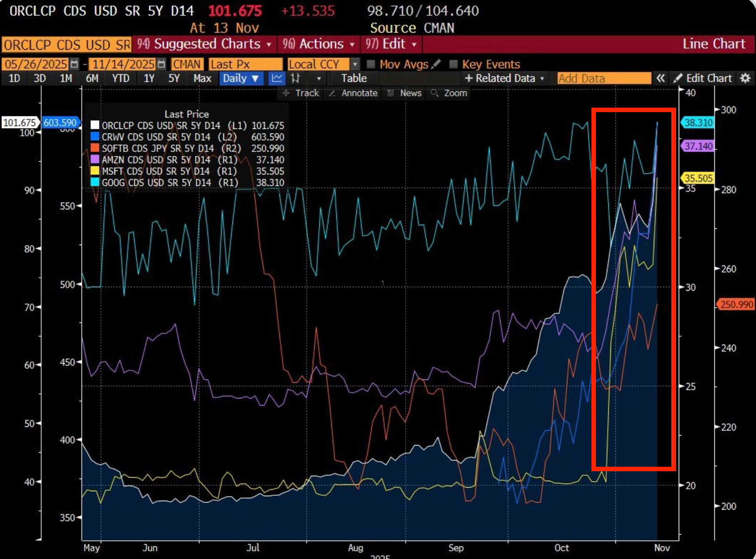This screenshot has height=559, width=756.
Task: Click the 603.590 CRWV axis value tag
Action: click(61, 123)
